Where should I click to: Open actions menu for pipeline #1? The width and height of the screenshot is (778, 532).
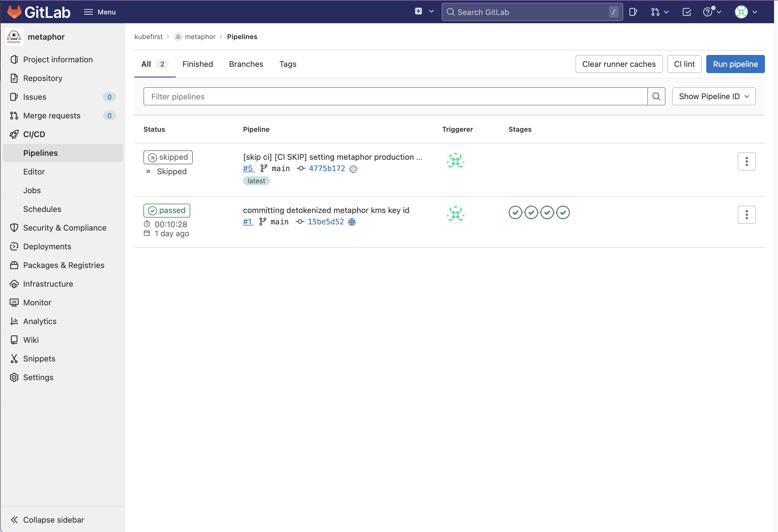click(747, 215)
